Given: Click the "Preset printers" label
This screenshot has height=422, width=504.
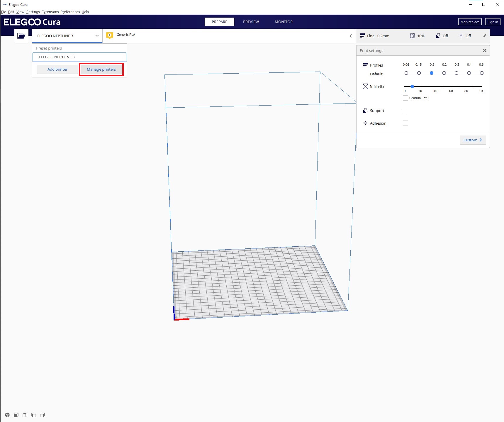Looking at the screenshot, I should (x=49, y=48).
